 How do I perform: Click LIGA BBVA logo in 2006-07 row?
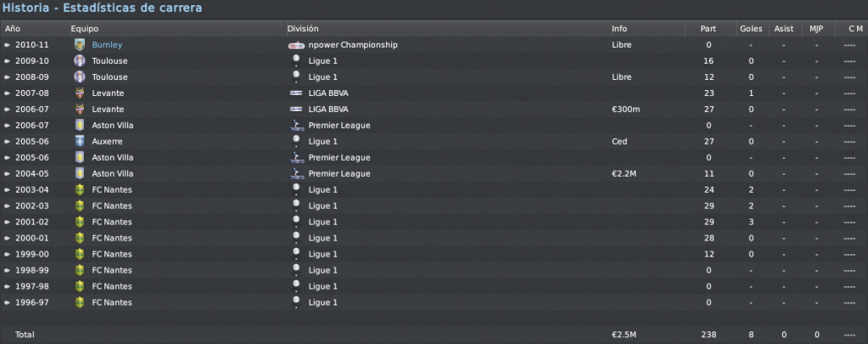click(x=296, y=110)
